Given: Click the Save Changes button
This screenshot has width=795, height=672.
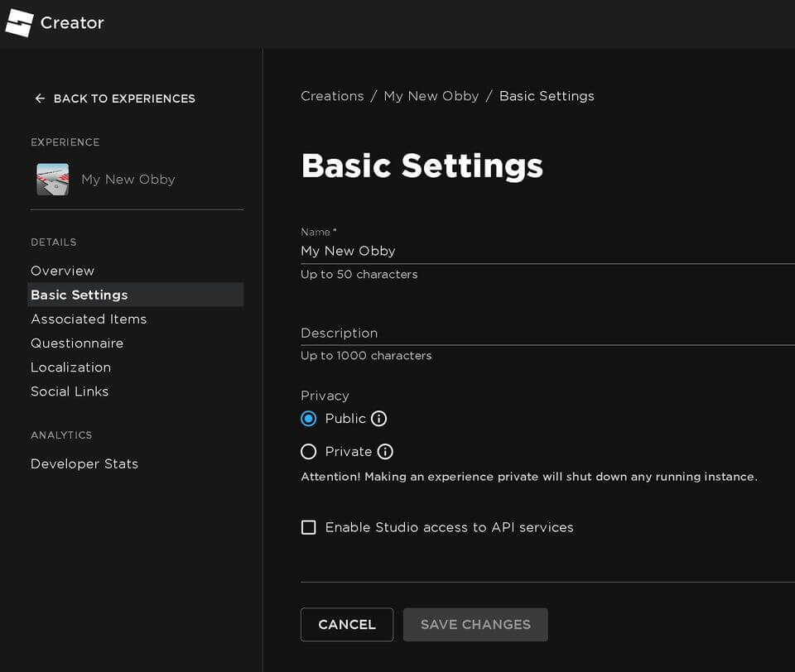Looking at the screenshot, I should [x=475, y=625].
